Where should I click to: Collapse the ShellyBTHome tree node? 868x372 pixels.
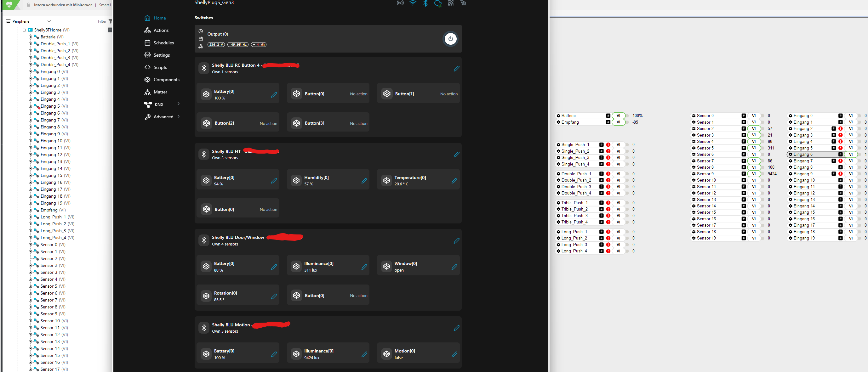24,30
